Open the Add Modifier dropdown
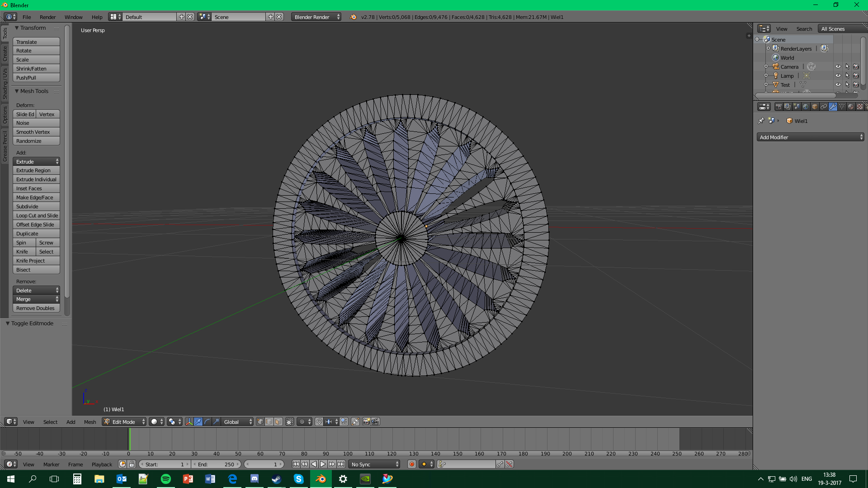The height and width of the screenshot is (488, 868). click(x=810, y=137)
